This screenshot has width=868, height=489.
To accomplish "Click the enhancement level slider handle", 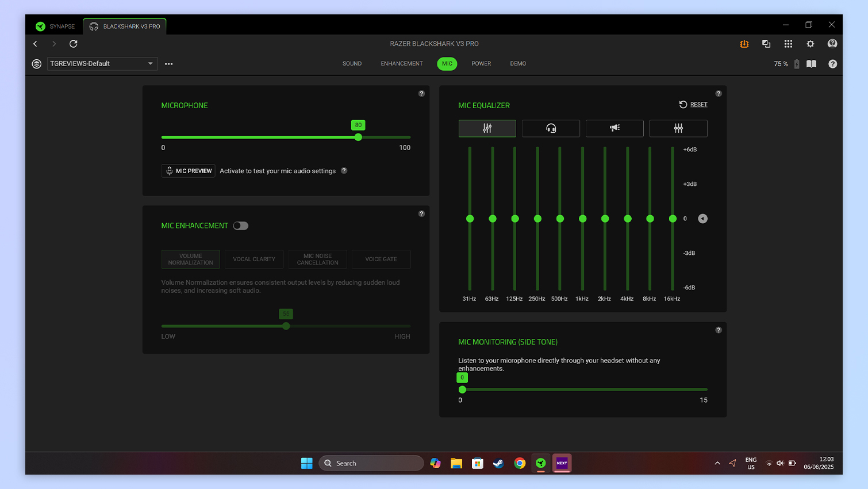I will click(x=286, y=326).
